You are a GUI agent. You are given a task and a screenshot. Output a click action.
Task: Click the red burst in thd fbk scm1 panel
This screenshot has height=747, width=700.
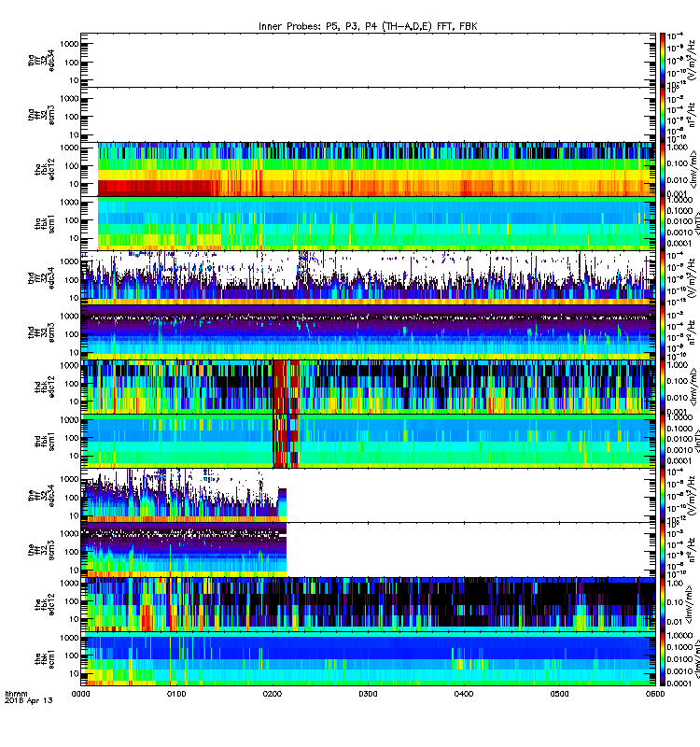point(286,441)
